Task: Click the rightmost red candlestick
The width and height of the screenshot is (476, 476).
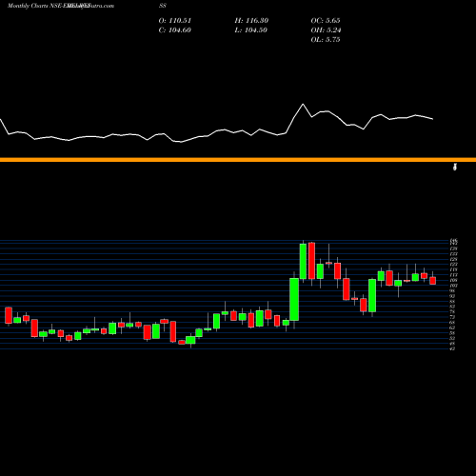Action: point(433,280)
